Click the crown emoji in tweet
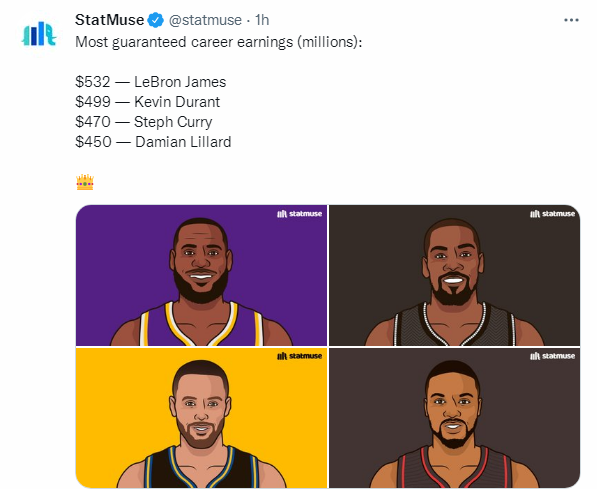The image size is (597, 489). pyautogui.click(x=85, y=182)
